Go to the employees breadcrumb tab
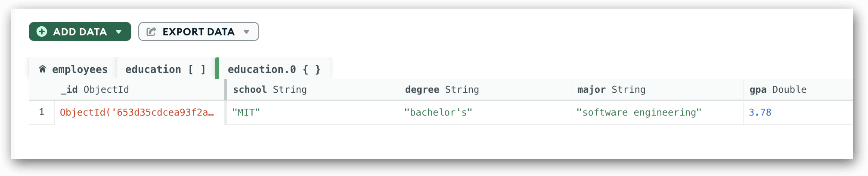The height and width of the screenshot is (176, 868). click(73, 69)
